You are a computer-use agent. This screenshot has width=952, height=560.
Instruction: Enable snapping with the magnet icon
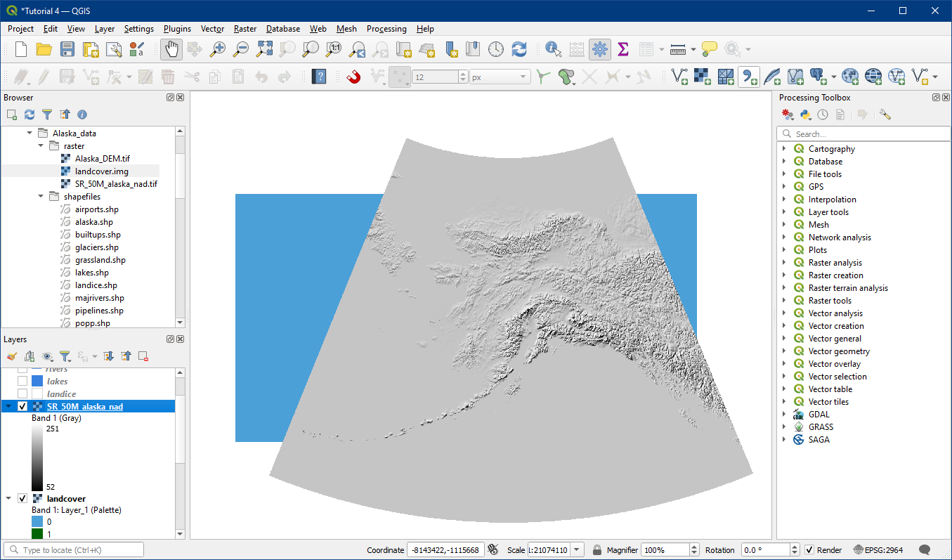(x=353, y=77)
